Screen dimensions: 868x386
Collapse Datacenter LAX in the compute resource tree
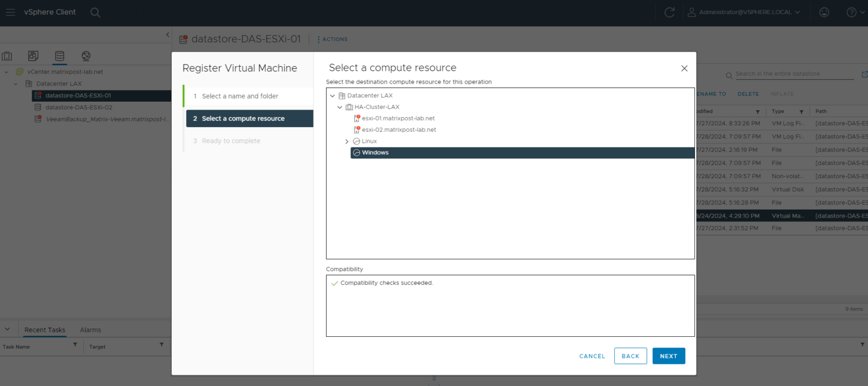(332, 95)
